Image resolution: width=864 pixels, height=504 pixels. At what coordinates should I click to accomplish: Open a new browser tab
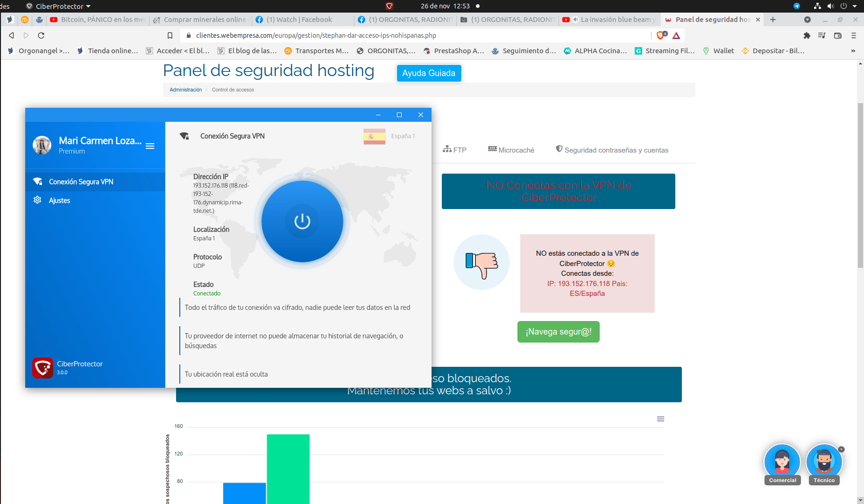pos(773,20)
